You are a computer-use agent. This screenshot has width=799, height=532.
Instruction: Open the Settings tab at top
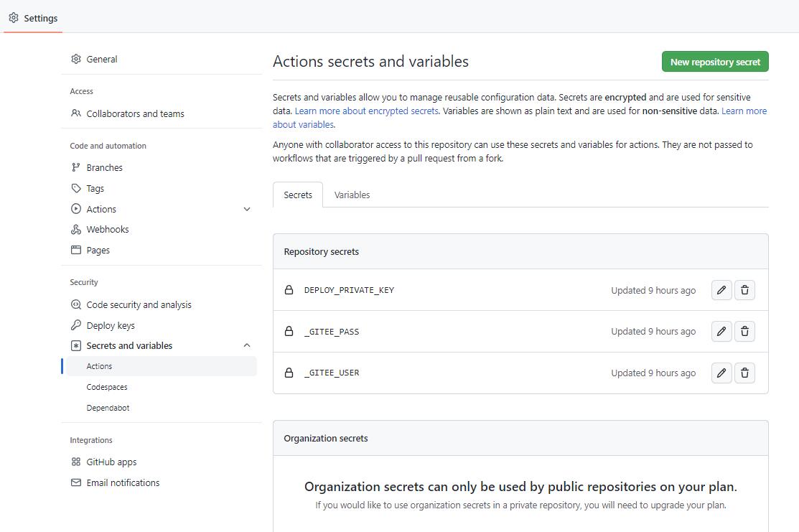click(x=33, y=18)
